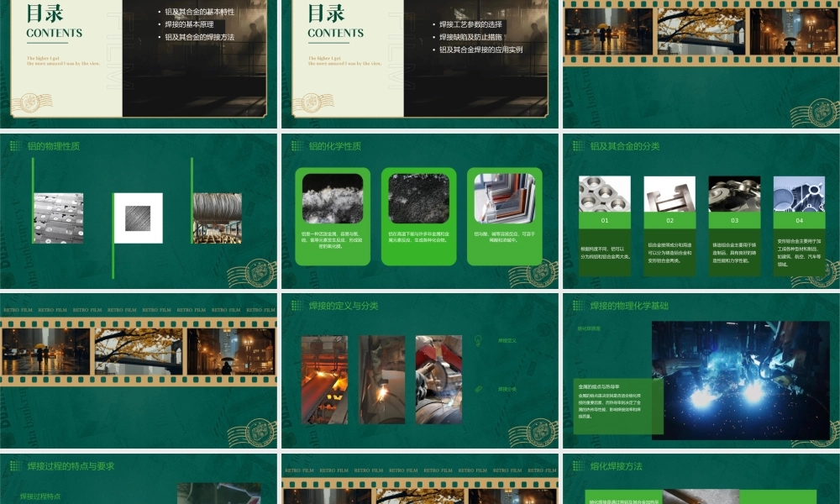Screen dimensions: 840x504
Task: Select the 铝及其合金的基本特性 contents bullet
Action: pos(200,13)
